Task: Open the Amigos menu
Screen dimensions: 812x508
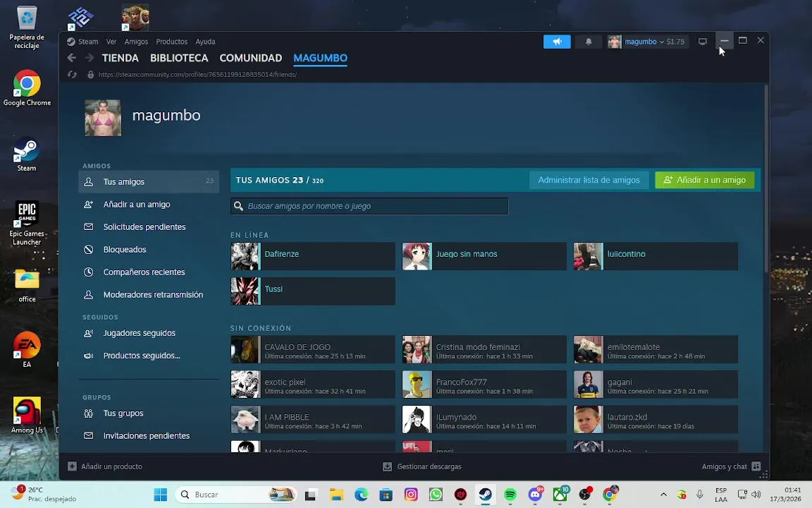Action: pyautogui.click(x=136, y=42)
